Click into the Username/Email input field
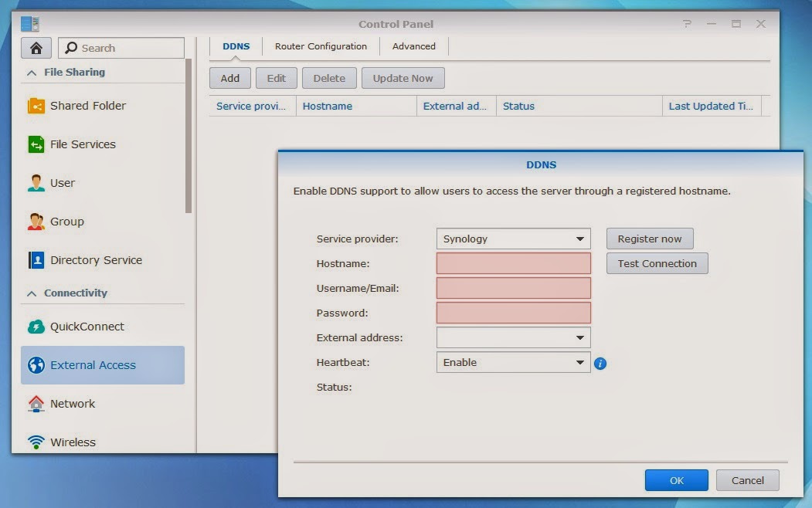Viewport: 812px width, 508px height. [x=513, y=288]
